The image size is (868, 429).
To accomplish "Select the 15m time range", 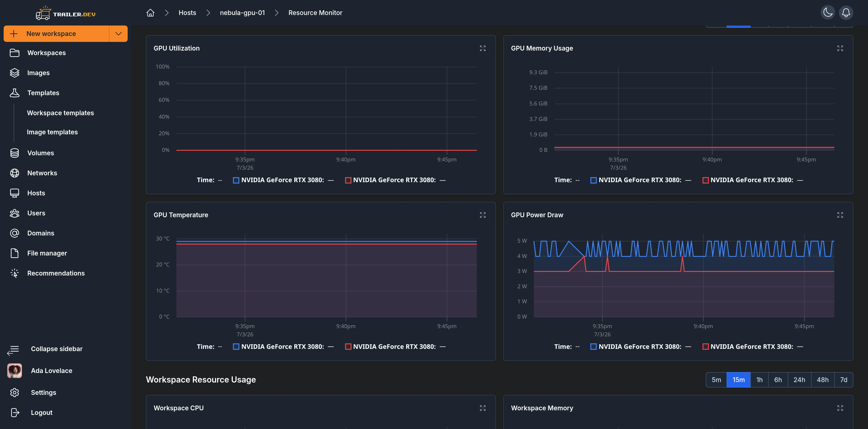I will [739, 380].
